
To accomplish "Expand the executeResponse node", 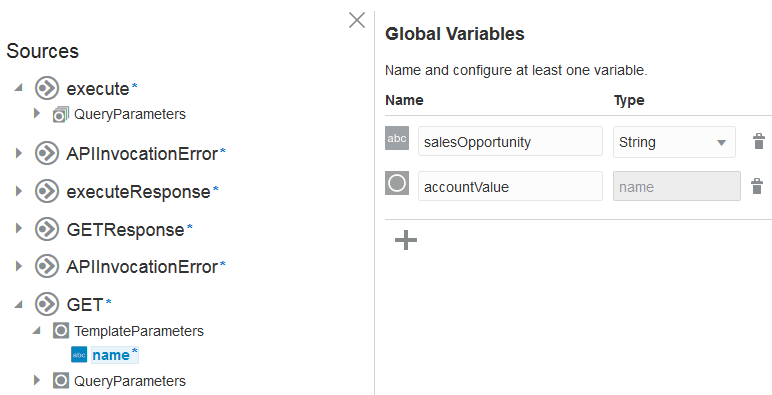I will (19, 191).
